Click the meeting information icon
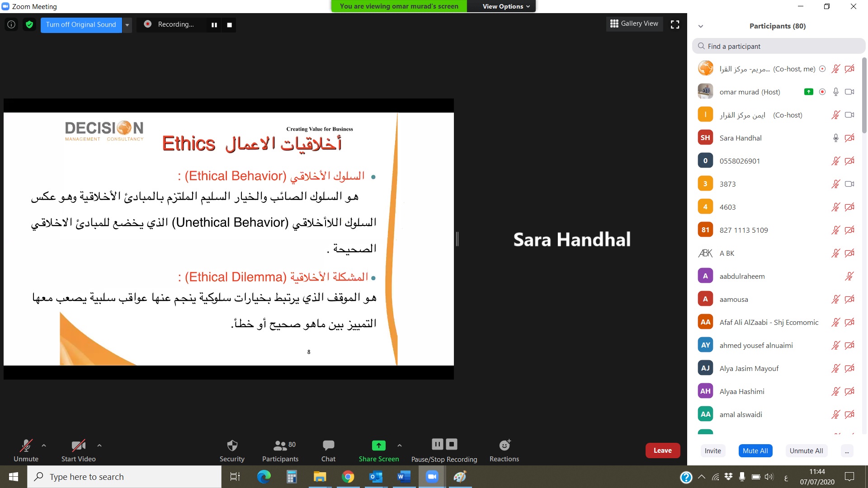 pos(11,24)
